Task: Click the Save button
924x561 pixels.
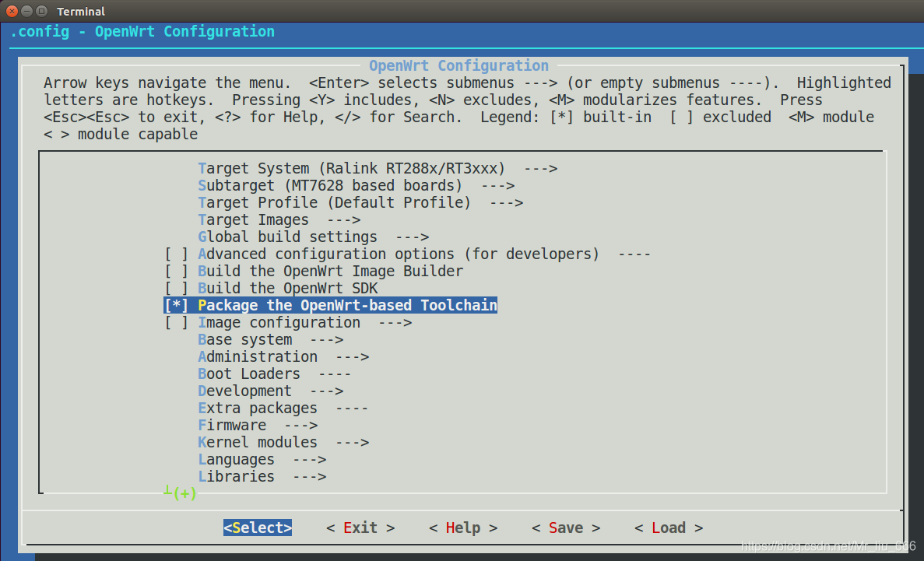Action: tap(566, 528)
